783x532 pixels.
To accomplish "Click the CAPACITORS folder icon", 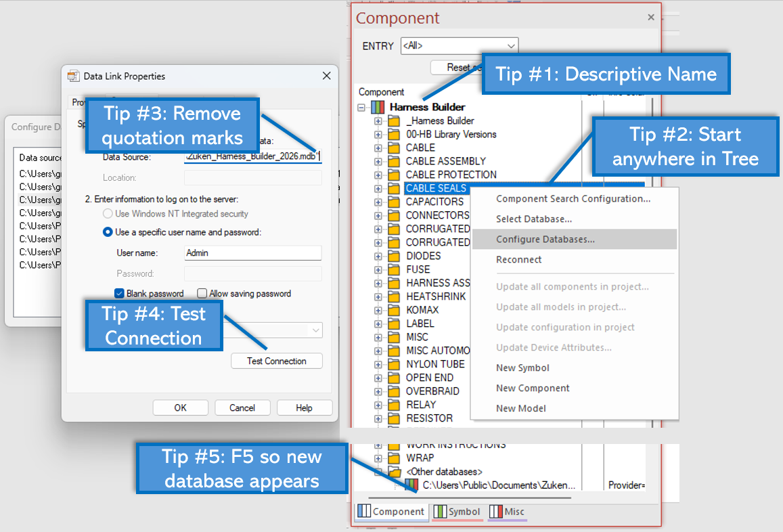I will click(394, 202).
